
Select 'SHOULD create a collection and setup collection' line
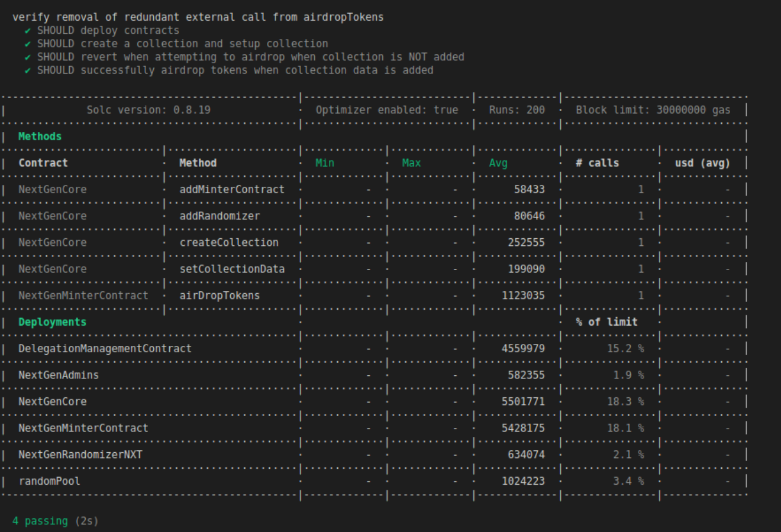pyautogui.click(x=182, y=44)
